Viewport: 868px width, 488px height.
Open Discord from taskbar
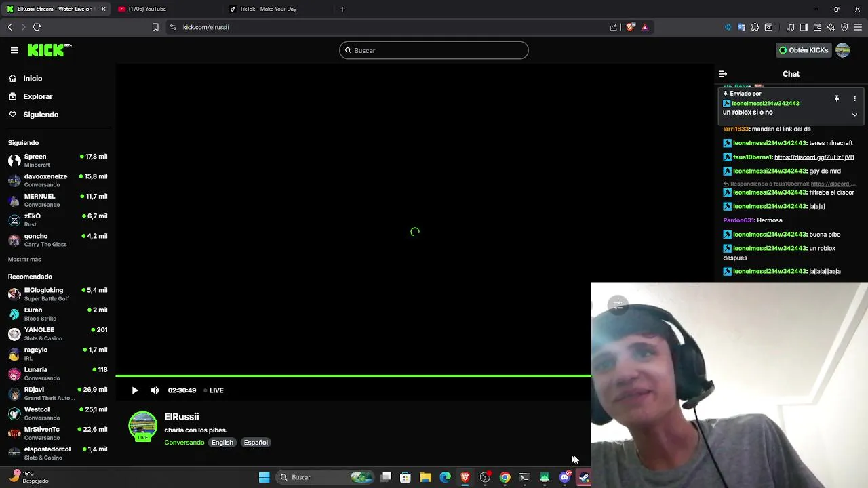pos(564,478)
